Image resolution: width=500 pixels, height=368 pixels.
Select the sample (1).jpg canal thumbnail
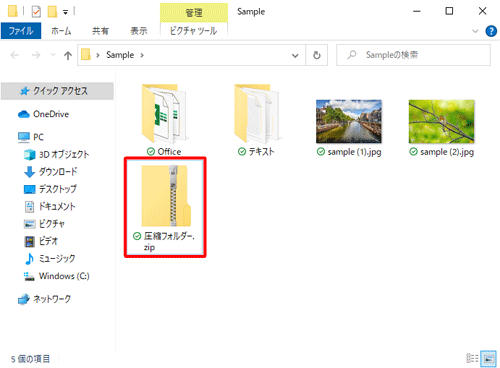349,121
